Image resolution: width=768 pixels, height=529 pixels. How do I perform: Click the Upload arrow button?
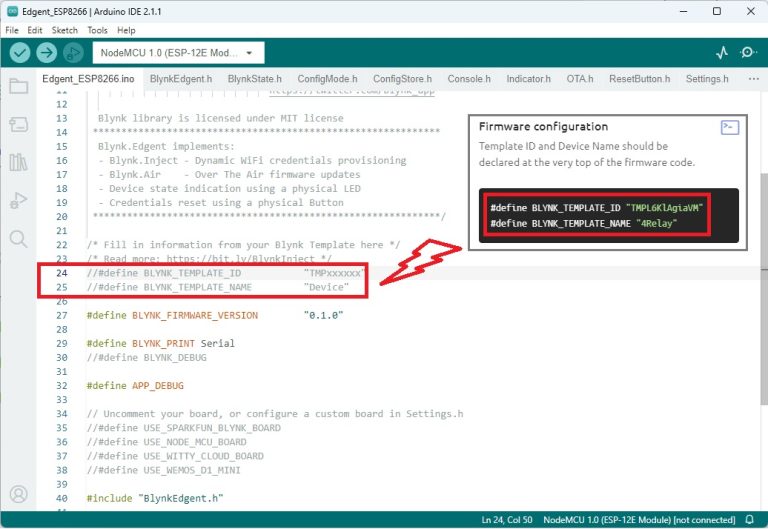point(46,53)
